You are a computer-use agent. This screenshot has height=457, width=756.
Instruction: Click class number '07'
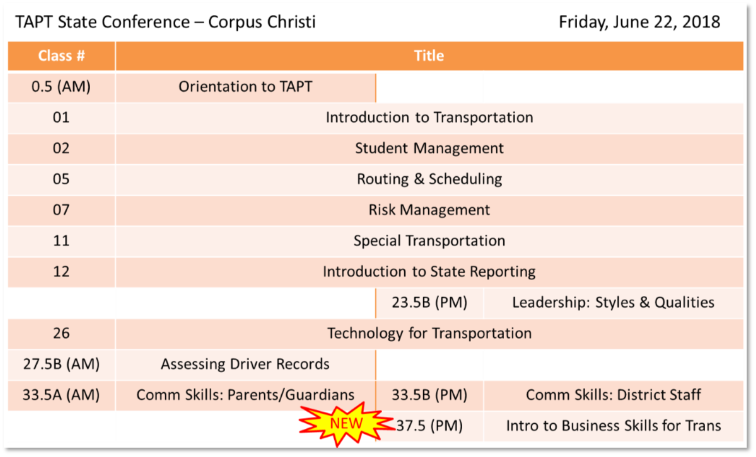coord(61,211)
